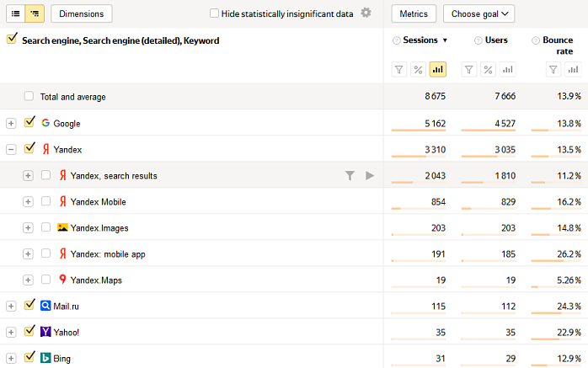
Task: Click the Bing logo icon
Action: (45, 358)
